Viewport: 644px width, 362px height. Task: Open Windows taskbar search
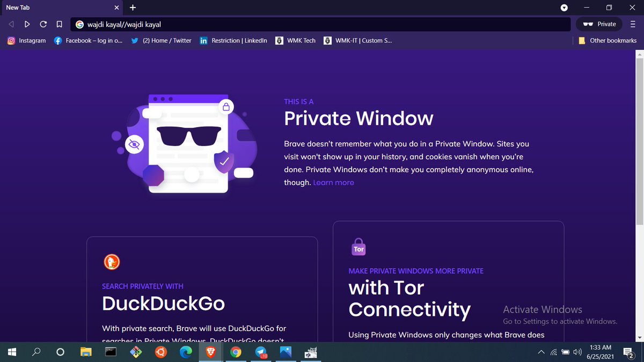pos(36,352)
